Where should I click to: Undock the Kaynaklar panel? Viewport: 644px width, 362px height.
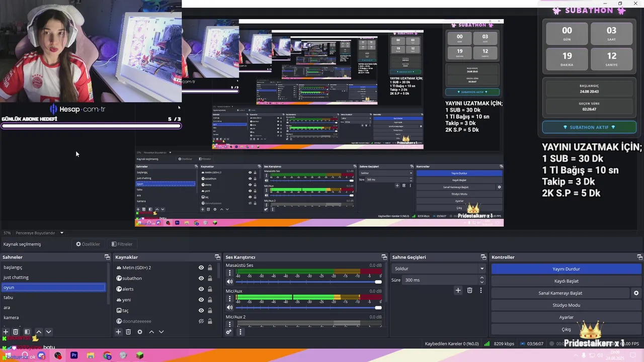[x=217, y=257]
